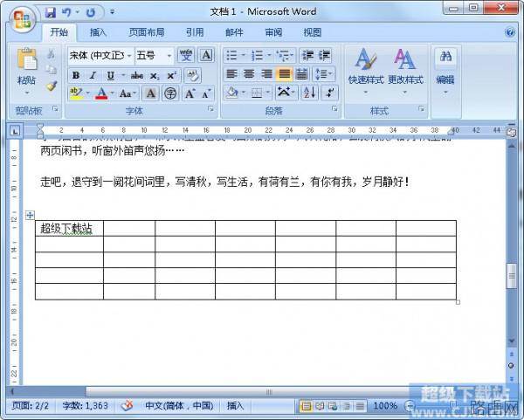Expand the bullets list dropdown
Viewport: 524px width, 420px height.
click(244, 56)
